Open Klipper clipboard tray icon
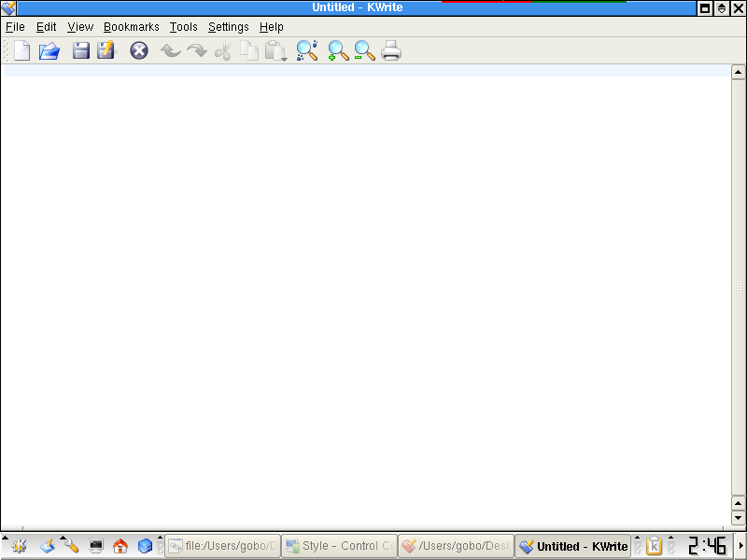This screenshot has height=560, width=747. click(655, 546)
